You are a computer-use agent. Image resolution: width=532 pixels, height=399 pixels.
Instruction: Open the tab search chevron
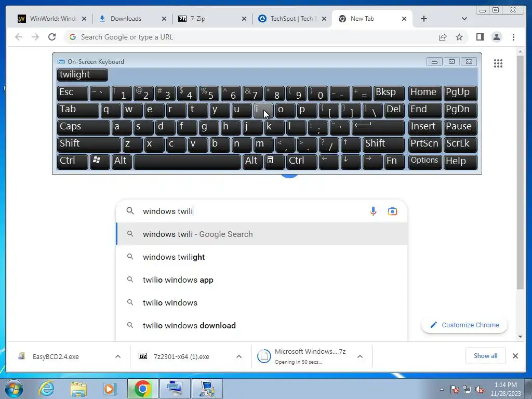coord(464,19)
